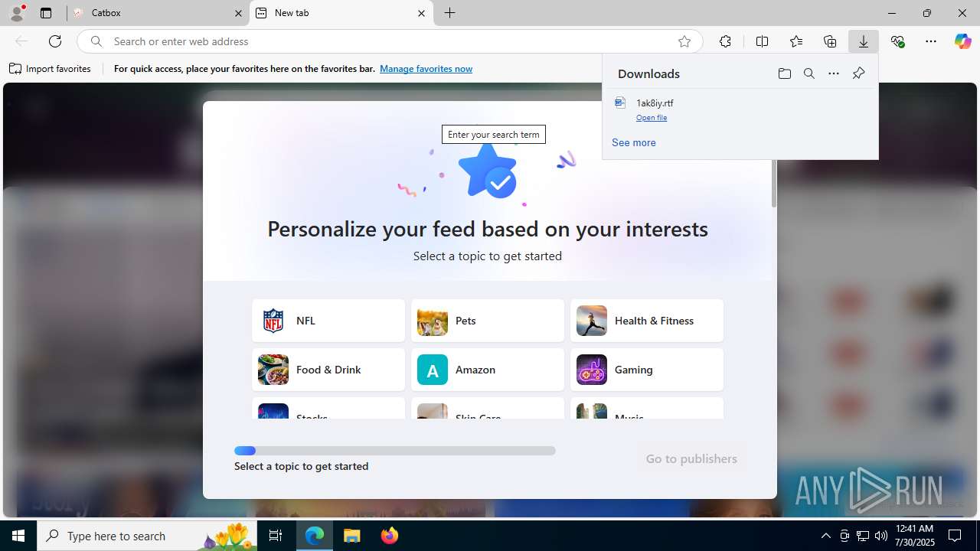Open Settings and more ellipsis menu

tap(931, 41)
